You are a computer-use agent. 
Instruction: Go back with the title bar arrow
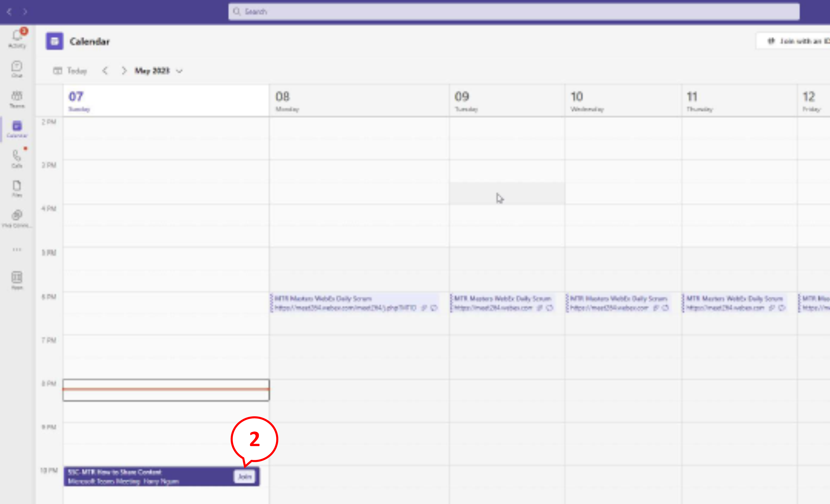[x=9, y=12]
